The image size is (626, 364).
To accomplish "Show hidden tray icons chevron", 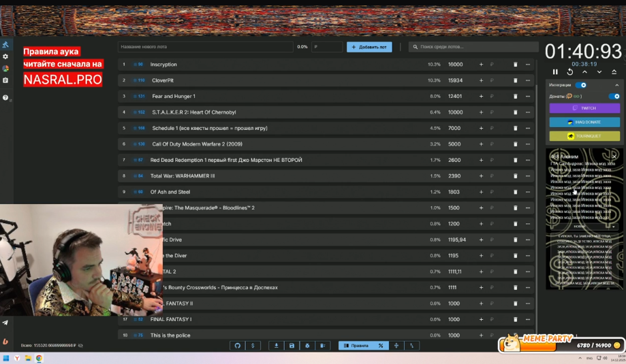I will 580,358.
